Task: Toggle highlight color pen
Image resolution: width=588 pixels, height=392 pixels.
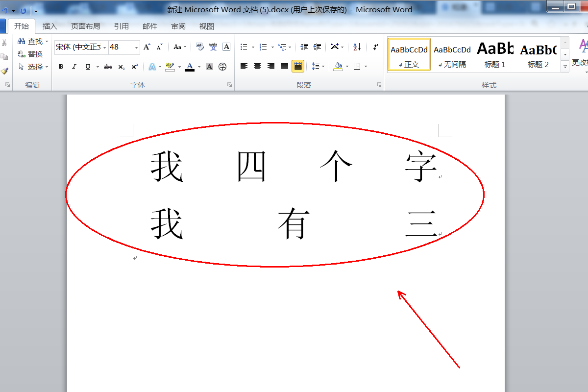Action: [x=170, y=67]
